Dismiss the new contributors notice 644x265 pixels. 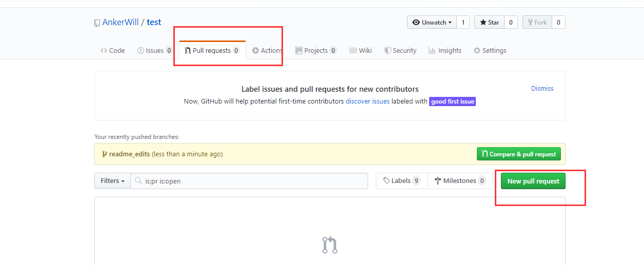pos(542,88)
